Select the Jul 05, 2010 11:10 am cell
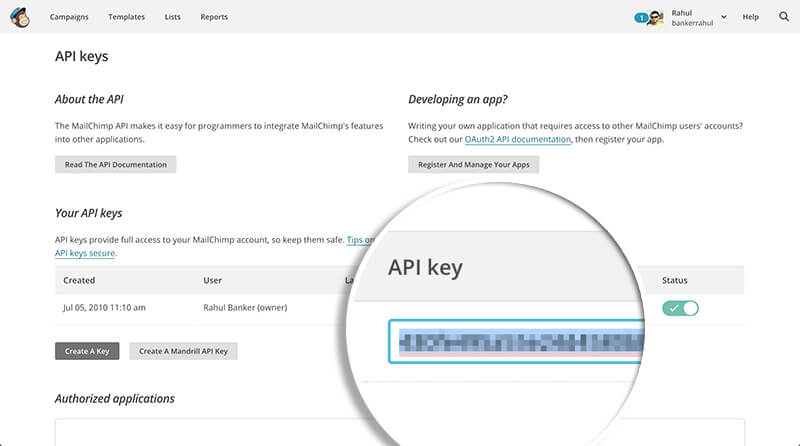This screenshot has width=800, height=446. (x=104, y=308)
